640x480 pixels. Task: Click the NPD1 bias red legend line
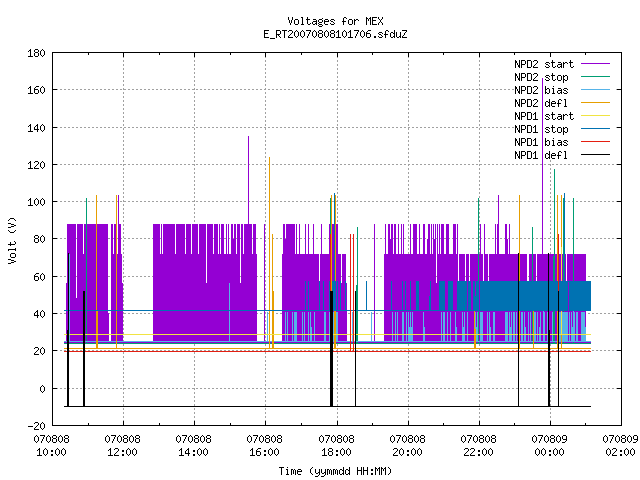pos(595,142)
